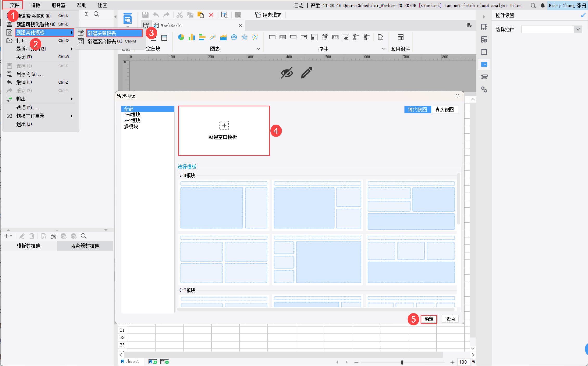Expand the 控件 group chevron
Image resolution: width=588 pixels, height=366 pixels.
pyautogui.click(x=384, y=49)
